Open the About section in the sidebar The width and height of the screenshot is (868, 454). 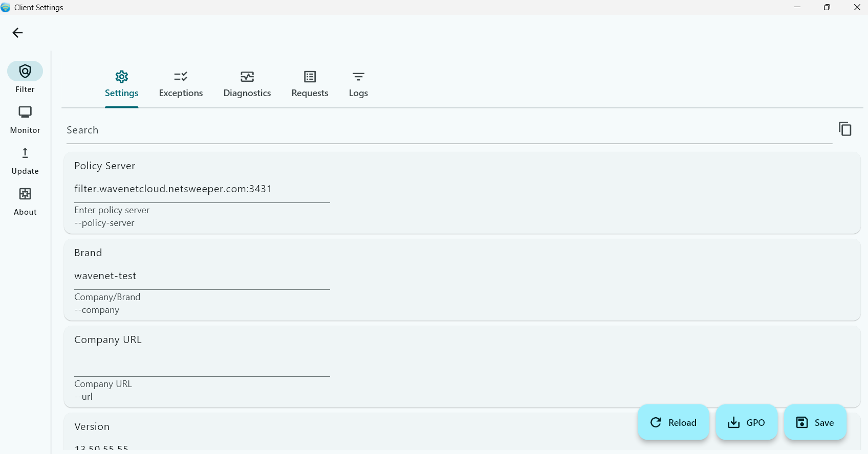coord(25,201)
